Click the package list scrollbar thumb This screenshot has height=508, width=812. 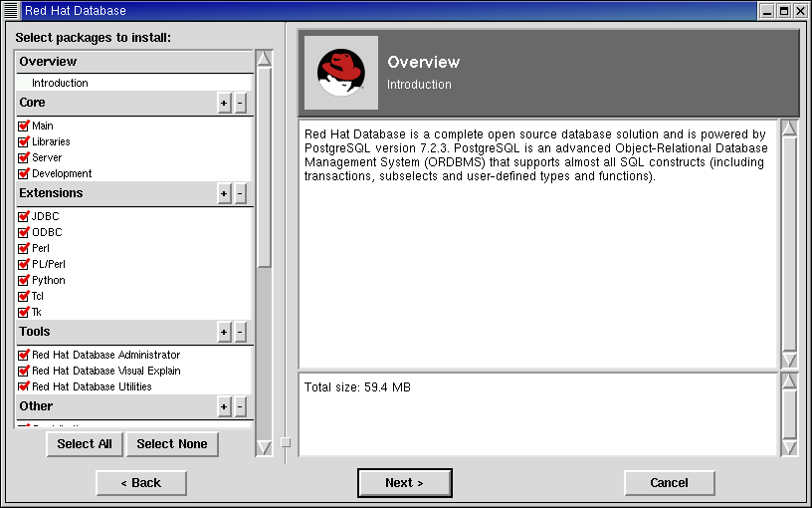coord(264,167)
